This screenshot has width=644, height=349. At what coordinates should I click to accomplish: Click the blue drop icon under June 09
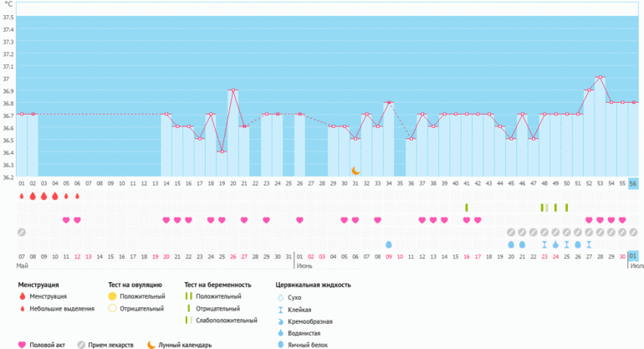click(389, 244)
